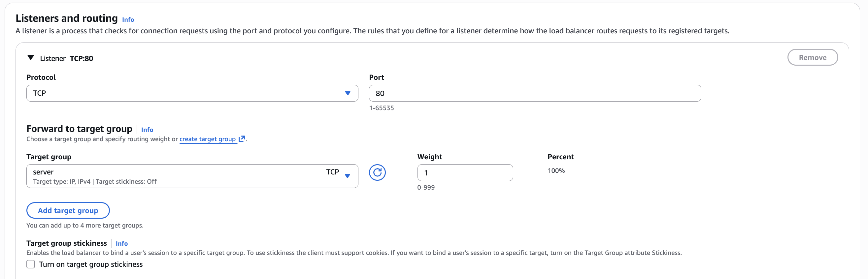Open the Protocol TCP dropdown
868x279 pixels.
click(x=192, y=93)
